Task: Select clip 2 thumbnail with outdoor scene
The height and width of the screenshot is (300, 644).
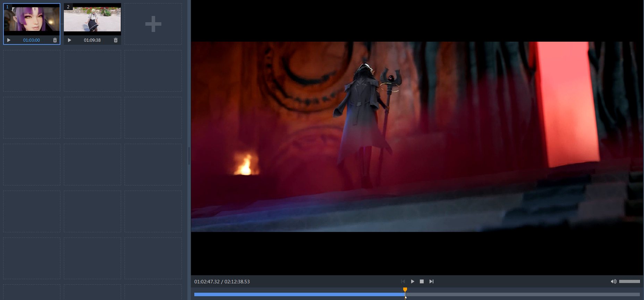Action: point(92,19)
